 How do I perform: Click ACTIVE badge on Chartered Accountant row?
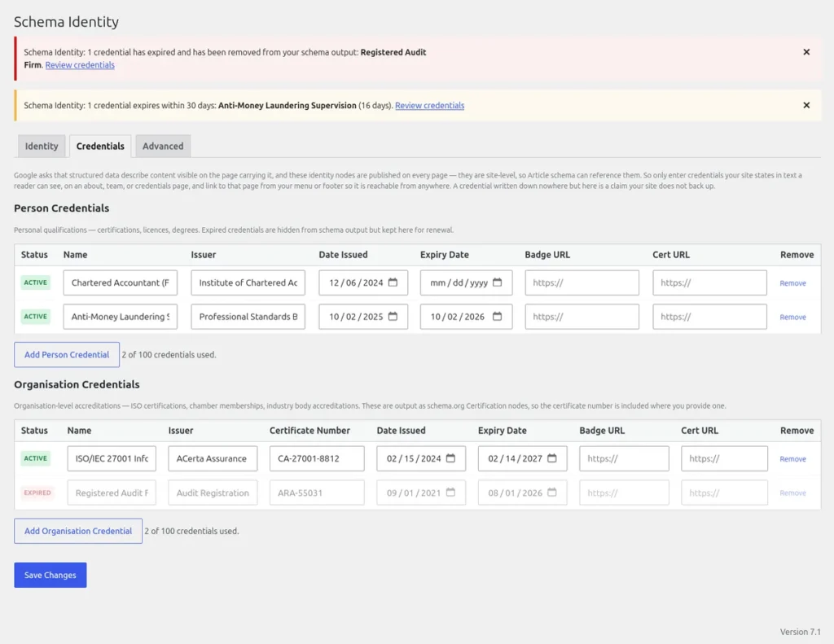[x=36, y=283]
